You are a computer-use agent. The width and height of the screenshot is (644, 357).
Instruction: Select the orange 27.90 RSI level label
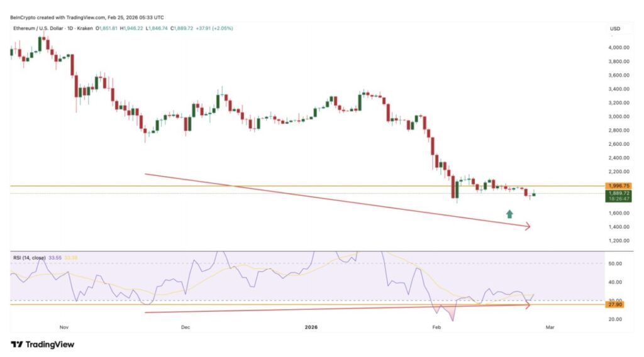[x=616, y=305]
